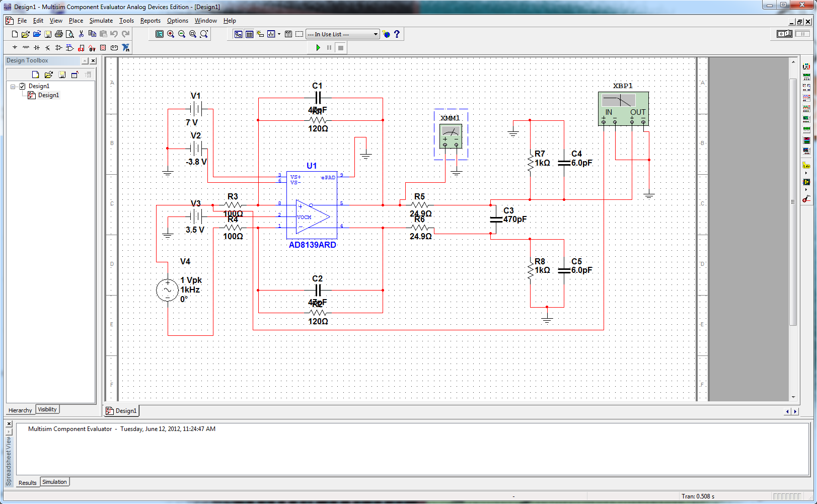
Task: Pause the running simulation
Action: [329, 48]
